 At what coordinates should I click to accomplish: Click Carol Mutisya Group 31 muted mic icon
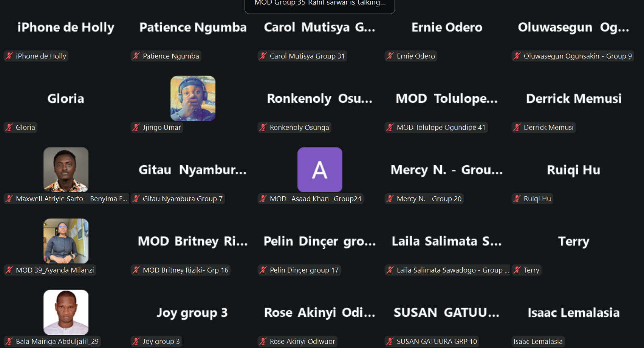coord(263,56)
